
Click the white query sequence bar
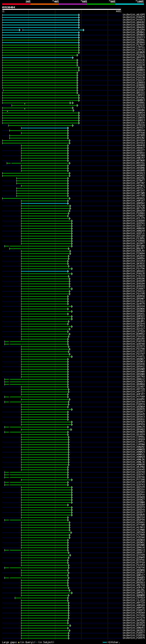click(x=61, y=9)
